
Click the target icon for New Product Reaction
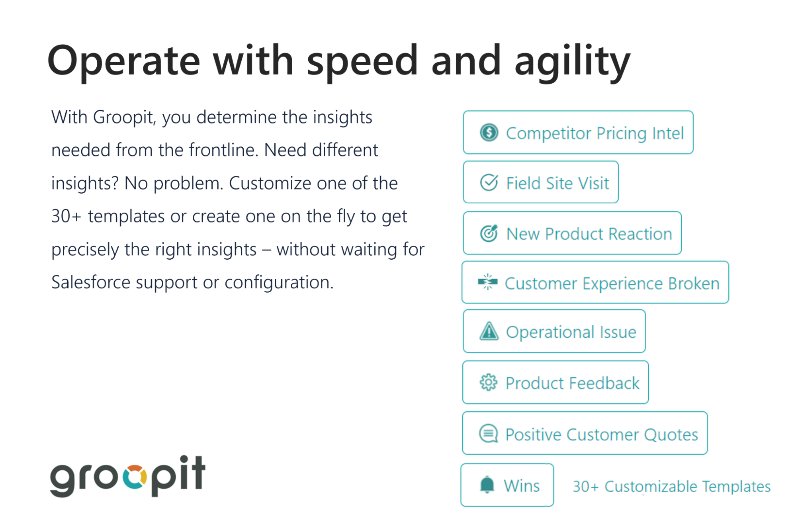point(489,233)
